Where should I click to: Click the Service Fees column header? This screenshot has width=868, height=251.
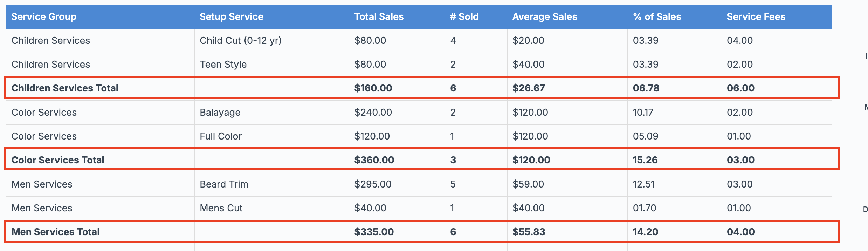pos(756,17)
